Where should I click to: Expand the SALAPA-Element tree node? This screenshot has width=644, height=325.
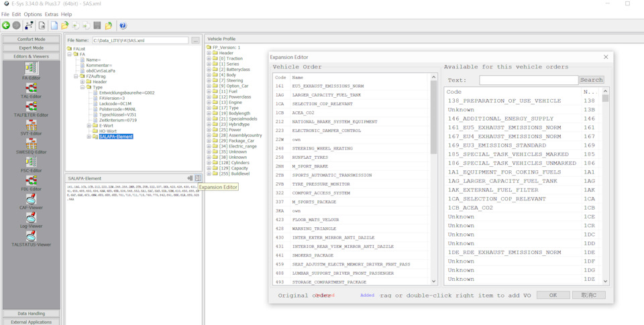89,137
